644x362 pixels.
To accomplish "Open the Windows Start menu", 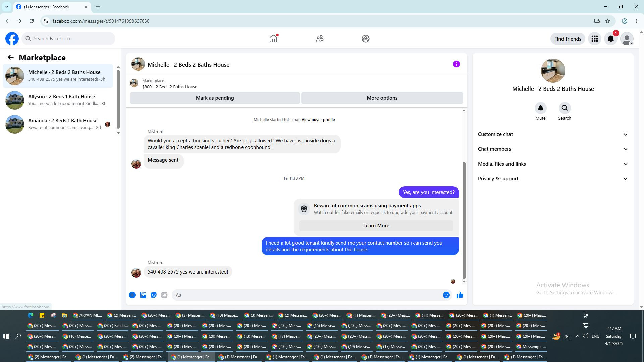I will (6, 336).
